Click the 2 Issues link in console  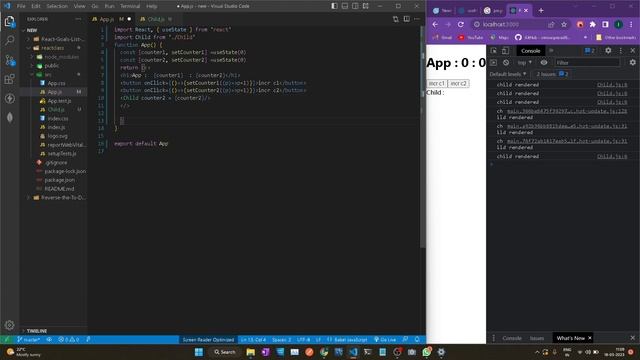coord(552,74)
